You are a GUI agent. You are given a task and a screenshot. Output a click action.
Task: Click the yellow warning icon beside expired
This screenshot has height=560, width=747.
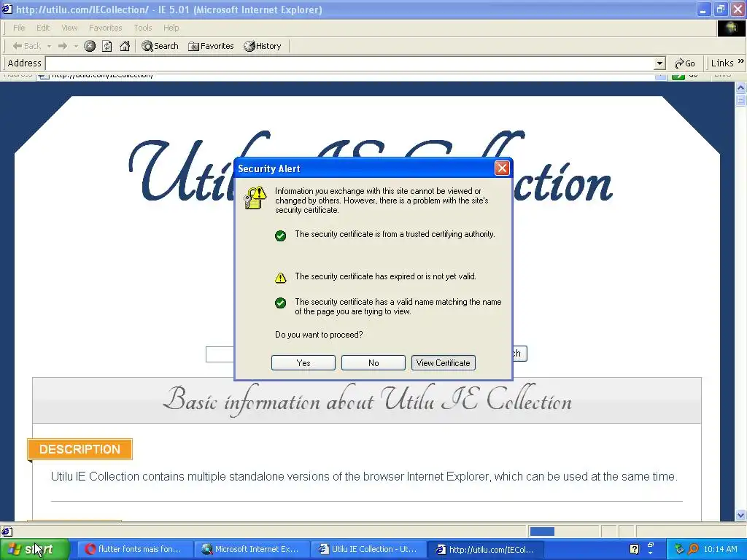[x=281, y=278]
